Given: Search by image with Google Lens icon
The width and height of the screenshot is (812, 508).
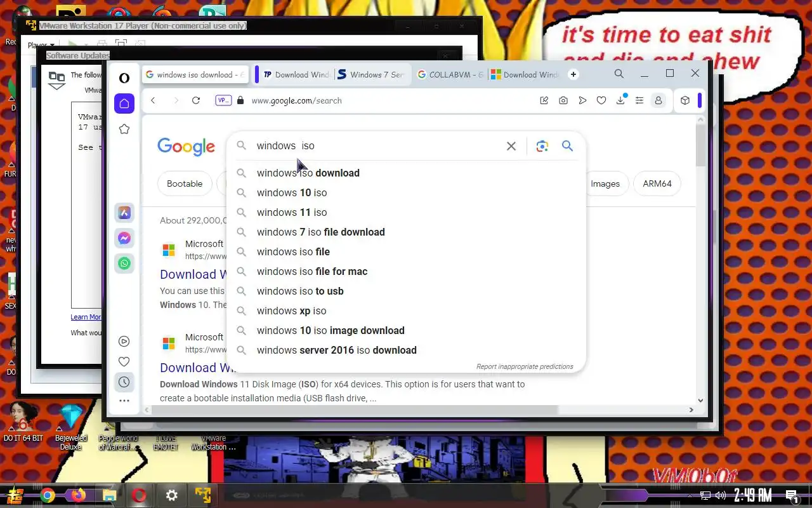Looking at the screenshot, I should 542,146.
